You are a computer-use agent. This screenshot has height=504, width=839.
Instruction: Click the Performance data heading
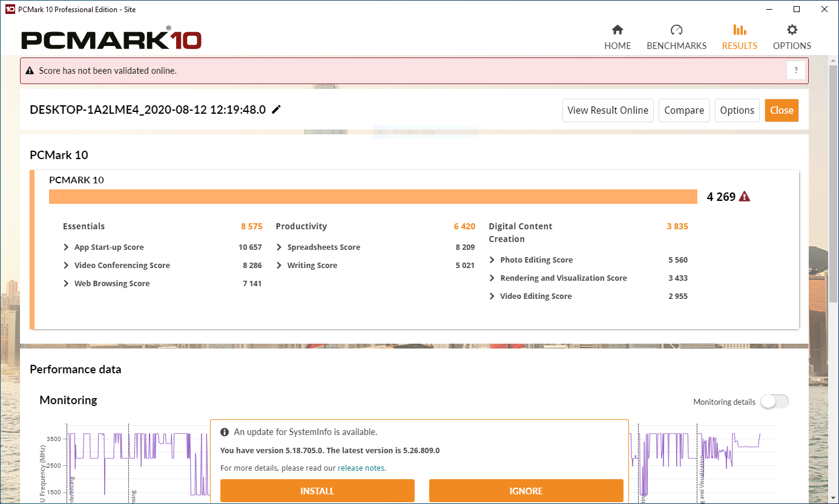[x=76, y=369]
